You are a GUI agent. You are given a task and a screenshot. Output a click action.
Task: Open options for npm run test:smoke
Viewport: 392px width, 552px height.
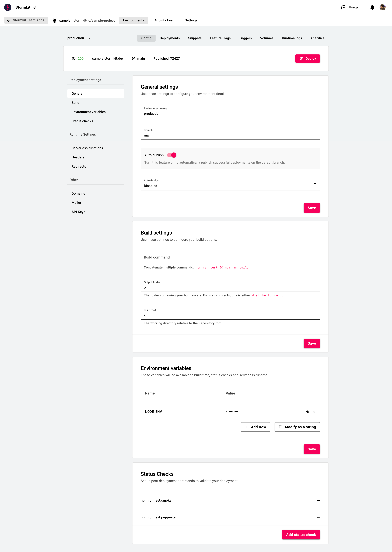point(319,500)
